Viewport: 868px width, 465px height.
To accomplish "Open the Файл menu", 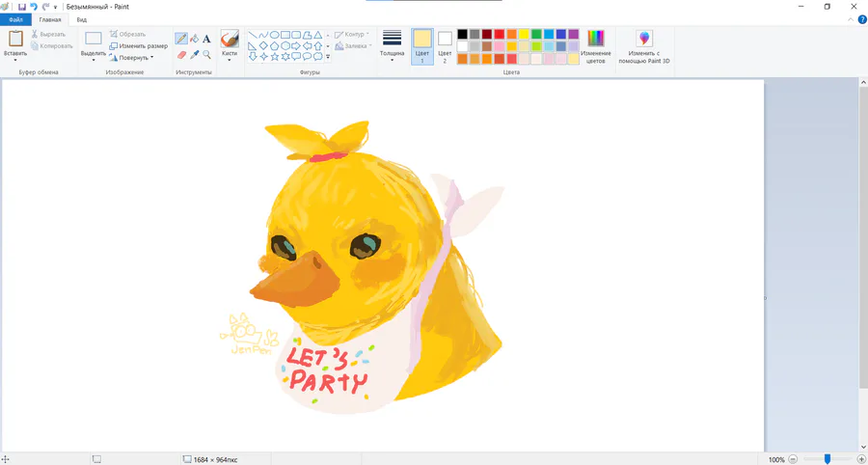I will click(16, 20).
